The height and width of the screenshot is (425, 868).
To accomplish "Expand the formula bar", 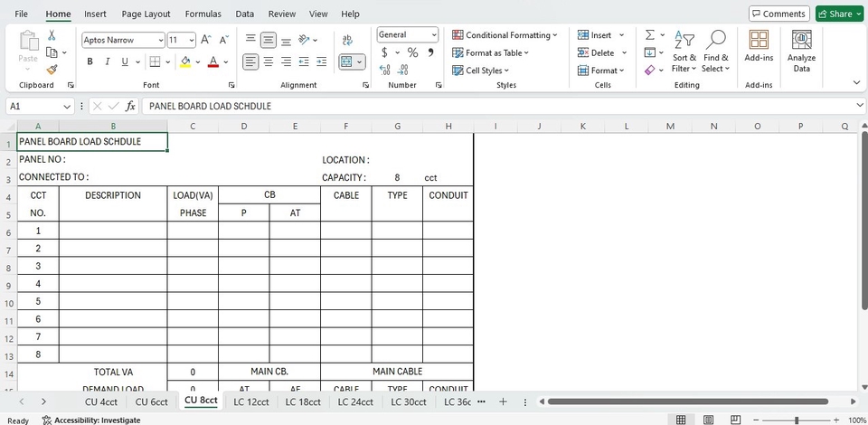I will tap(860, 105).
